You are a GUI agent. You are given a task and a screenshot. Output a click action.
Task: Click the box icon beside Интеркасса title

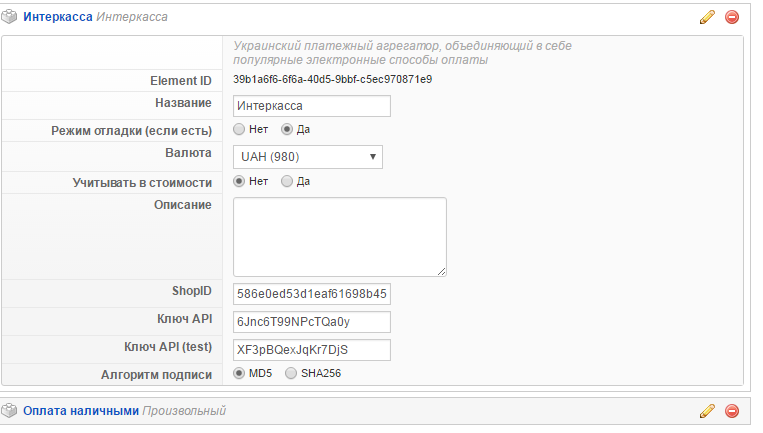(x=10, y=17)
